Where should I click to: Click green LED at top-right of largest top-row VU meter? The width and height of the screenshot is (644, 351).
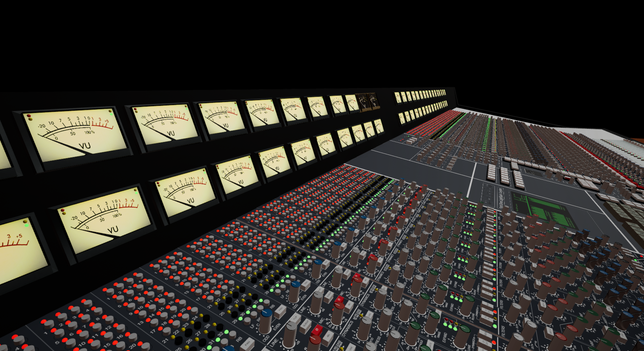(x=111, y=113)
